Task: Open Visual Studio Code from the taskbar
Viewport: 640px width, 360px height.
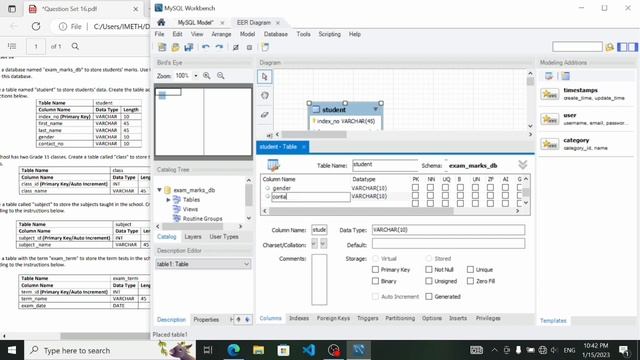Action: [309, 350]
